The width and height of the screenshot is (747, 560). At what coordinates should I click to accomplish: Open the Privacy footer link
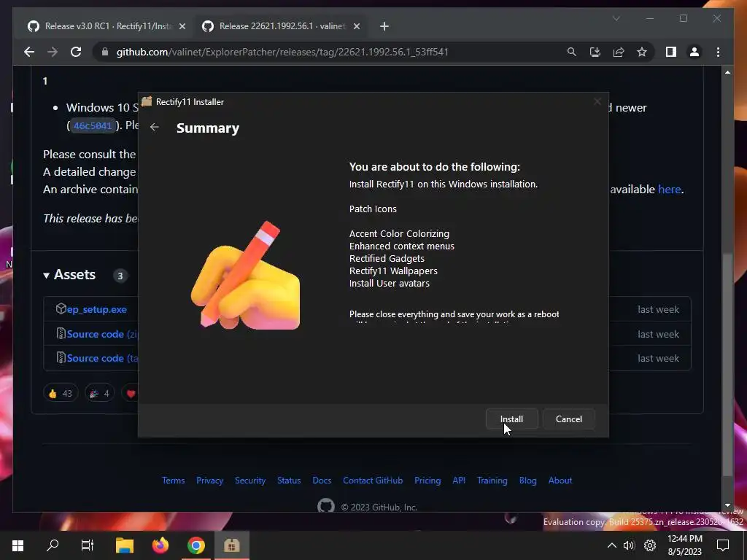point(209,481)
